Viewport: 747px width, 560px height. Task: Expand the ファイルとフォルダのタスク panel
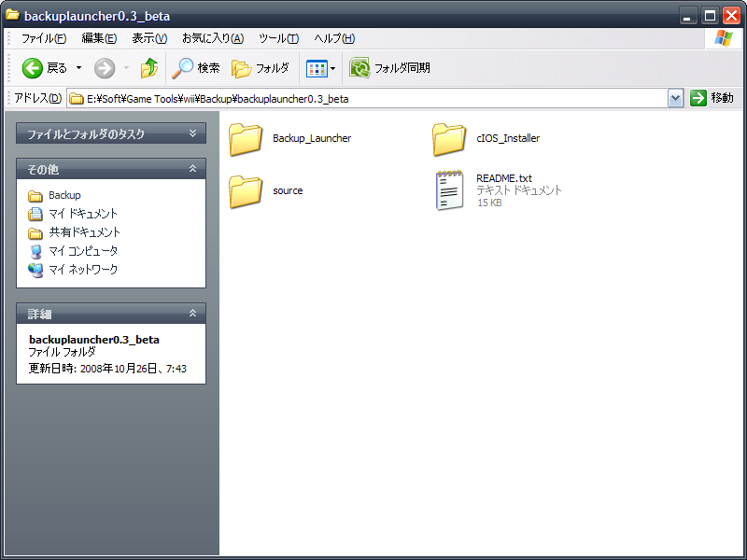click(x=192, y=133)
